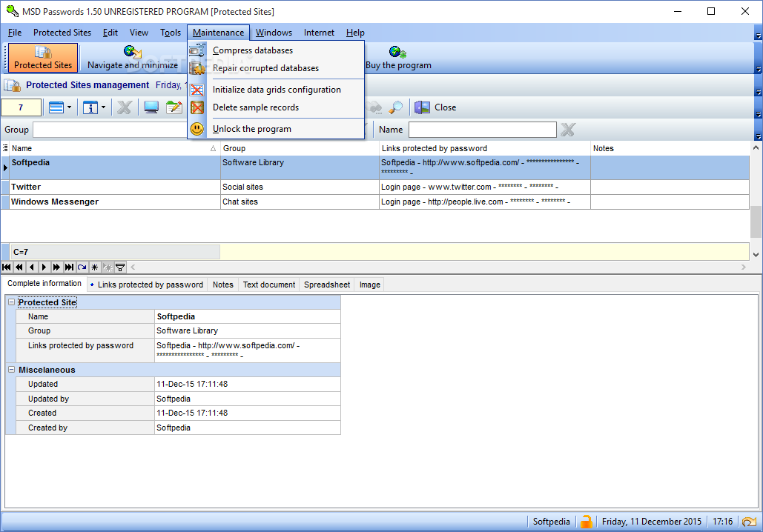The image size is (763, 532).
Task: Click the Group column header
Action: point(300,148)
